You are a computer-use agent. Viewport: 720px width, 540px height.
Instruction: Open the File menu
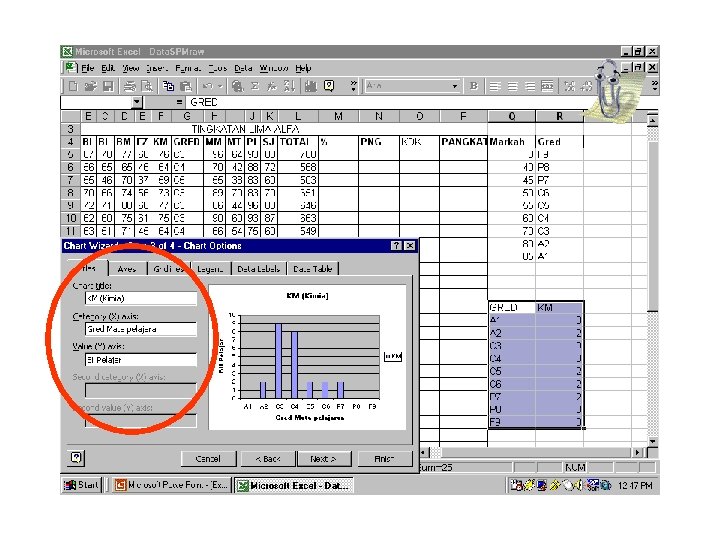[87, 68]
